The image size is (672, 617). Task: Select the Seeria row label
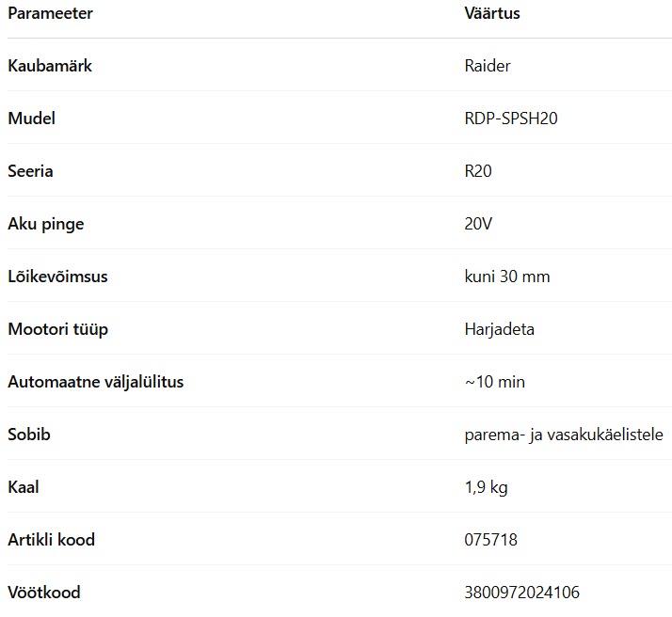[x=30, y=171]
